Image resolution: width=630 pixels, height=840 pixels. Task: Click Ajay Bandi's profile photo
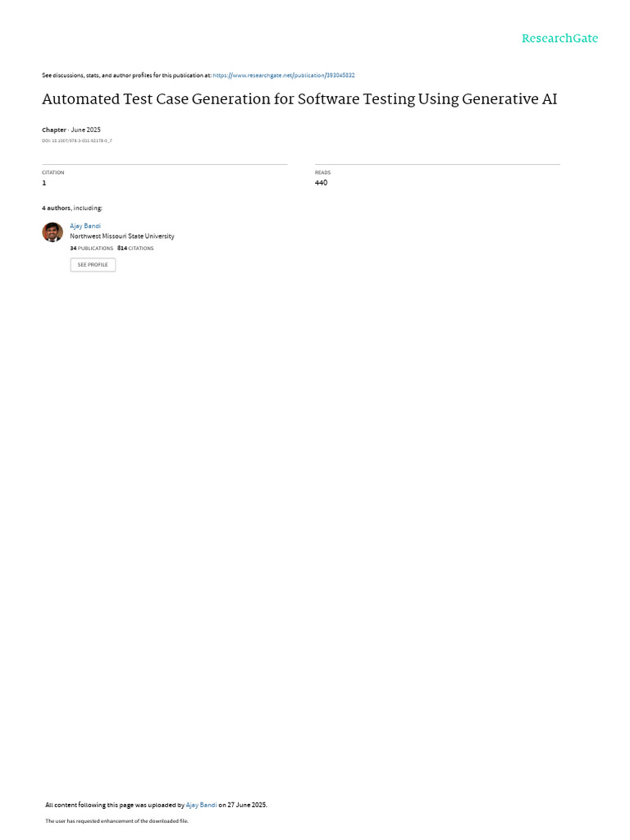pyautogui.click(x=52, y=232)
